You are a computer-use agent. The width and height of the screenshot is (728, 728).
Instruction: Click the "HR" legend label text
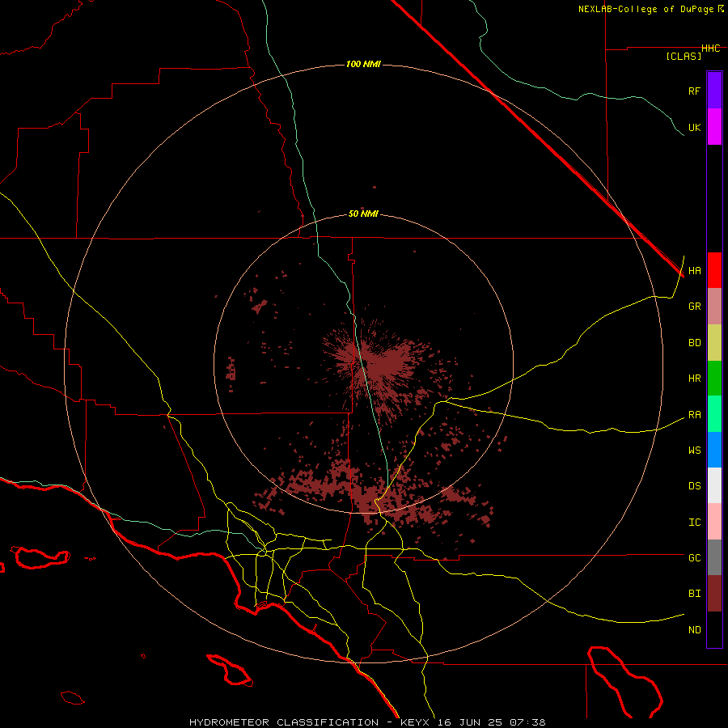coord(694,379)
